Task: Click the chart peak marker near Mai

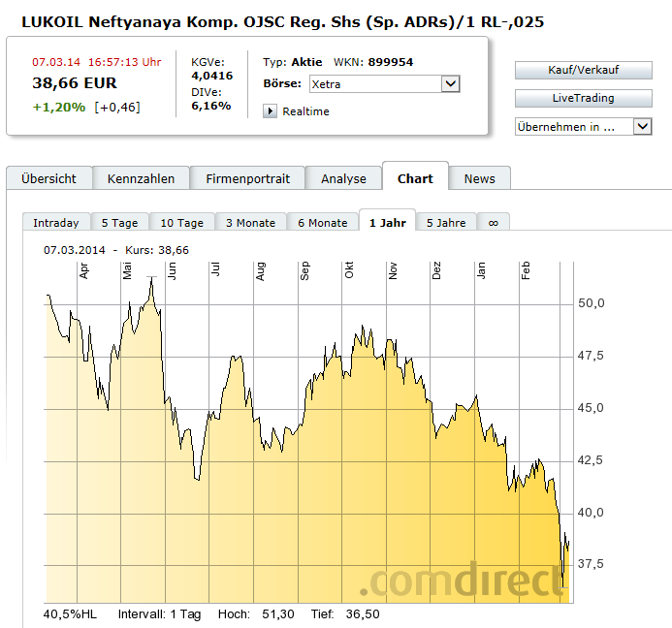Action: 151,277
